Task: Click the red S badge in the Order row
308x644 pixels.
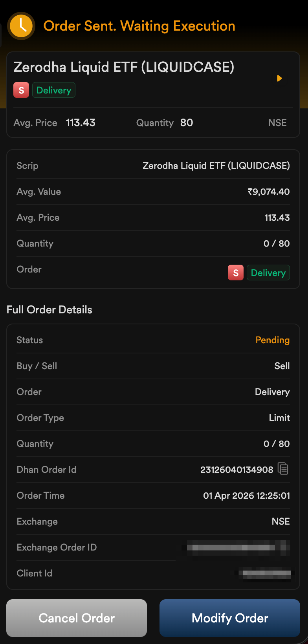Action: 236,273
